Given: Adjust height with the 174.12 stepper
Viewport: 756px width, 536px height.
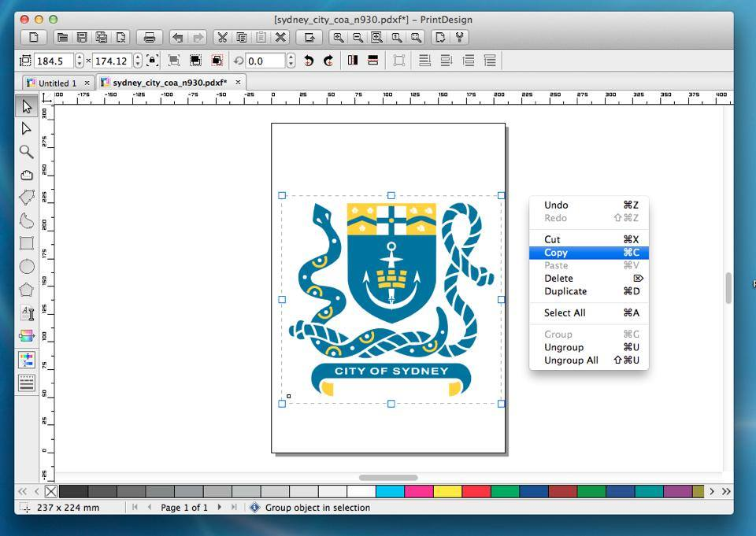Looking at the screenshot, I should (x=138, y=61).
